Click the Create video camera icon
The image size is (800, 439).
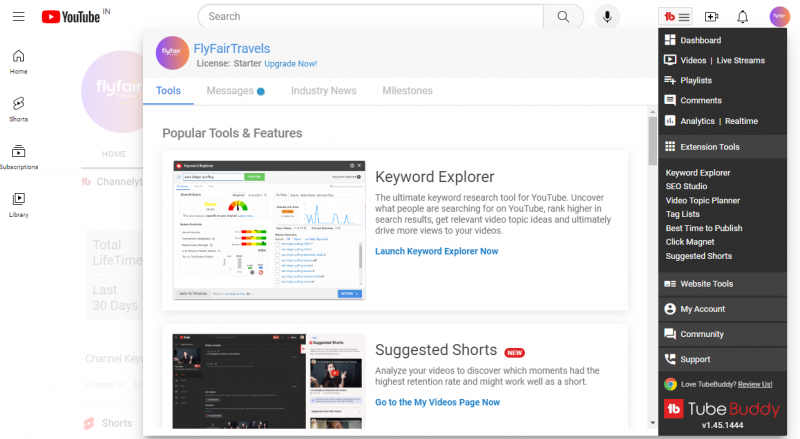tap(711, 17)
